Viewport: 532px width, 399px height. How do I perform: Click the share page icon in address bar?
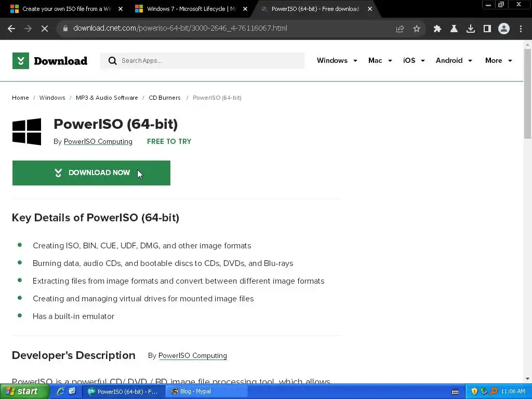pyautogui.click(x=400, y=29)
